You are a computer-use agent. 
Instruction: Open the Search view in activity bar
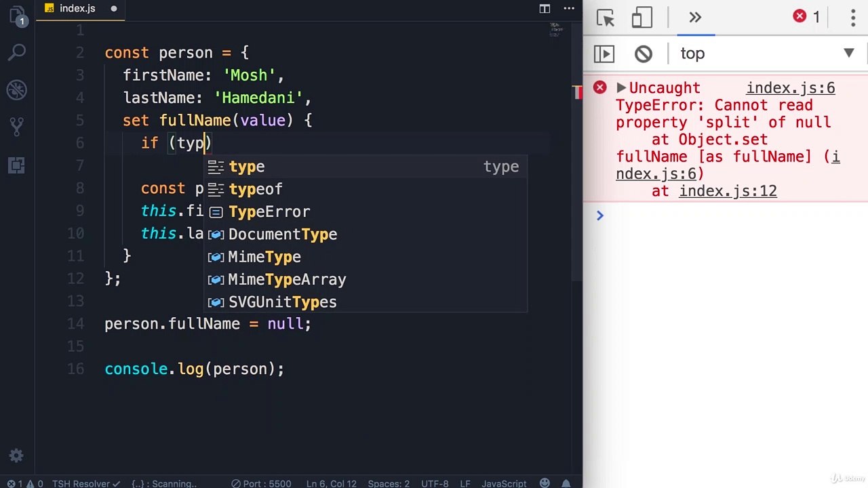17,52
